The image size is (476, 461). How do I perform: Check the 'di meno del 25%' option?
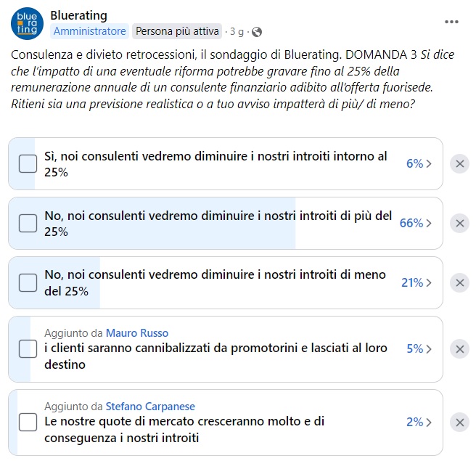pyautogui.click(x=28, y=282)
